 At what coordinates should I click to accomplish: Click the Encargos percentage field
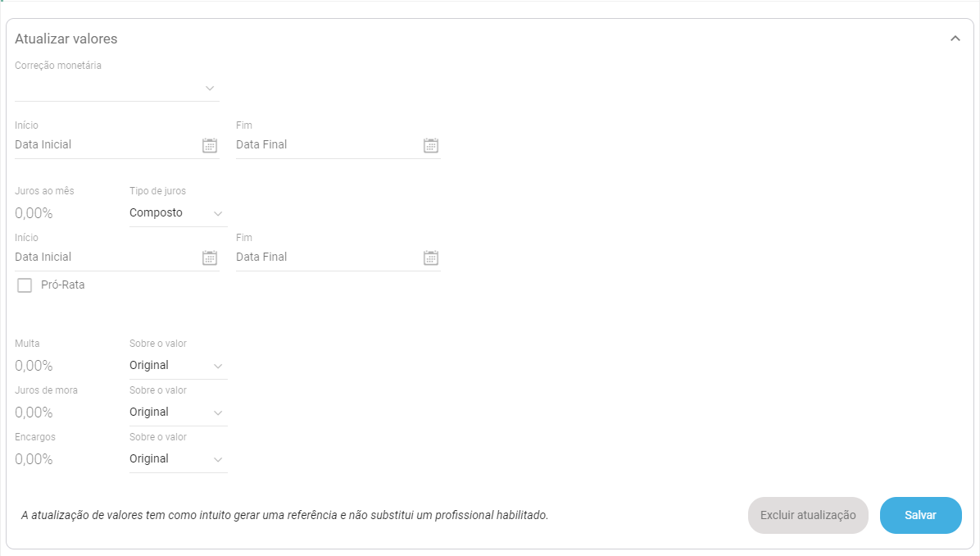tap(64, 459)
